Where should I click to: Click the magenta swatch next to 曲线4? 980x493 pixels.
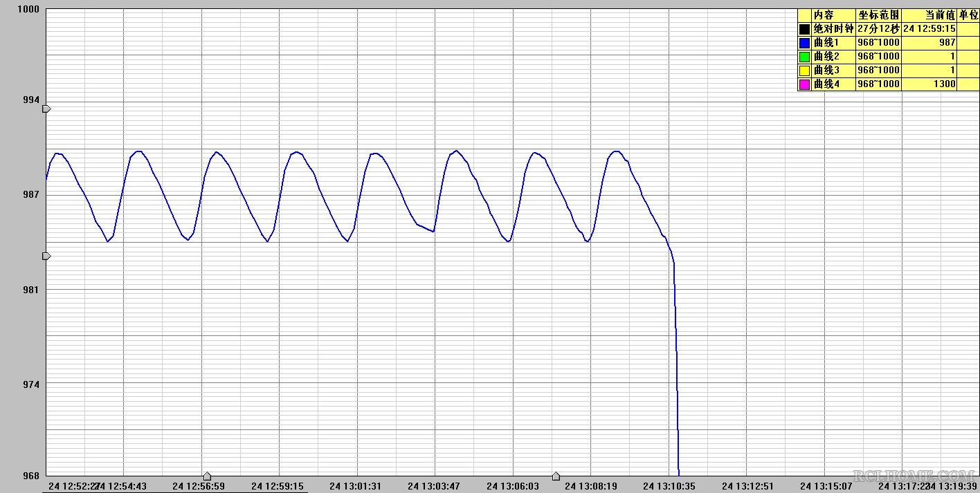pyautogui.click(x=804, y=84)
